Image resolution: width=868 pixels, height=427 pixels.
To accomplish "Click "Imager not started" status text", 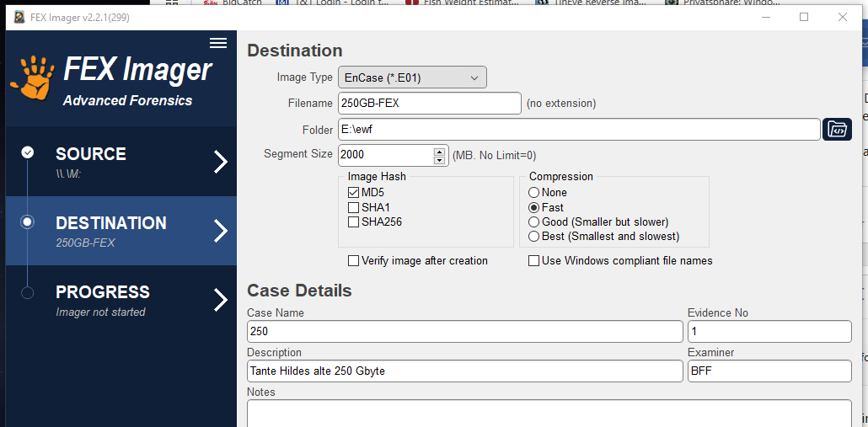I will pyautogui.click(x=100, y=312).
